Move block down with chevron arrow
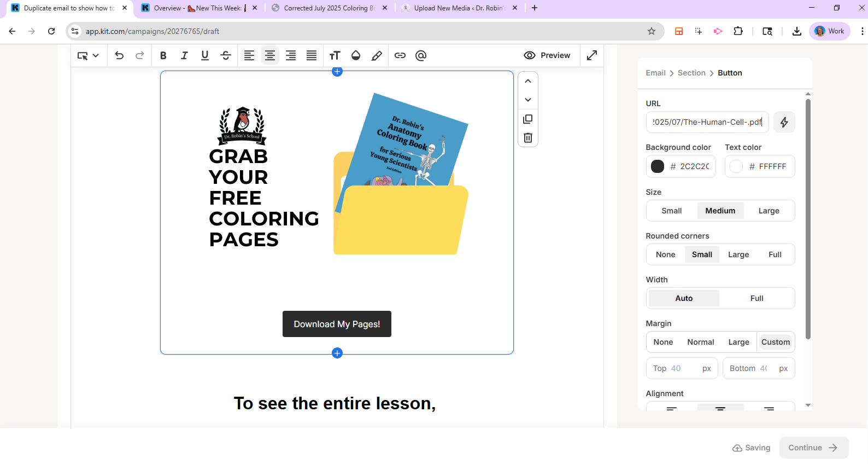Screen dimensions: 868x464 pyautogui.click(x=527, y=100)
